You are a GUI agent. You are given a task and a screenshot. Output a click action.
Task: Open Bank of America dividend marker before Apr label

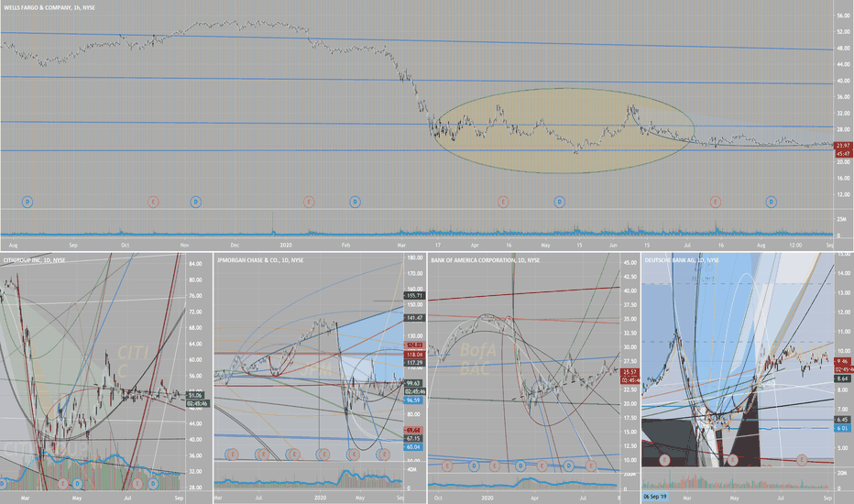coord(520,466)
